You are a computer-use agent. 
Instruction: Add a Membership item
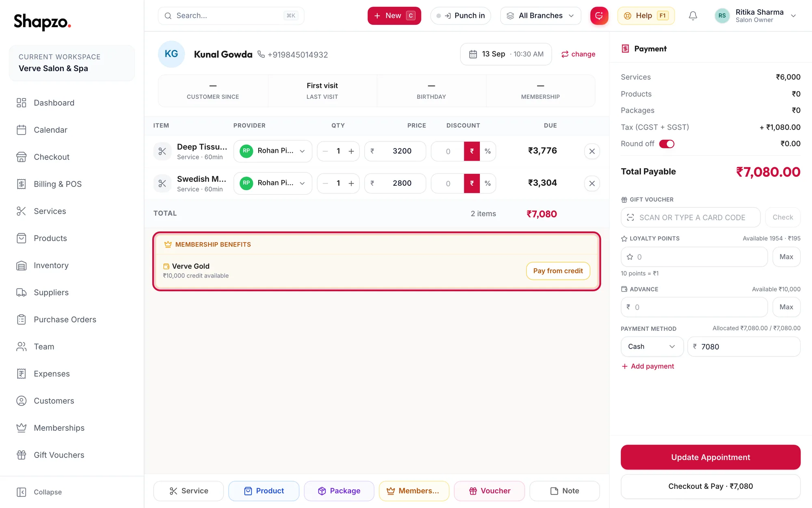(414, 491)
